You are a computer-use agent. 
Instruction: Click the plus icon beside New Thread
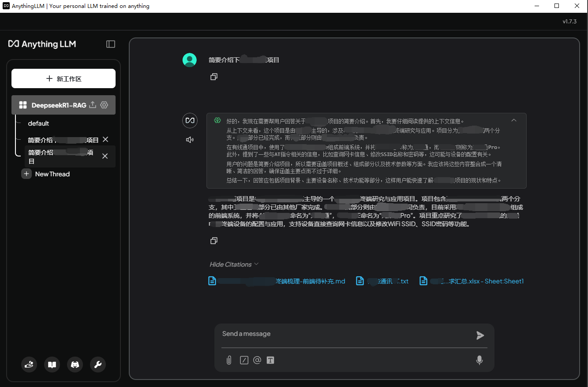[26, 174]
